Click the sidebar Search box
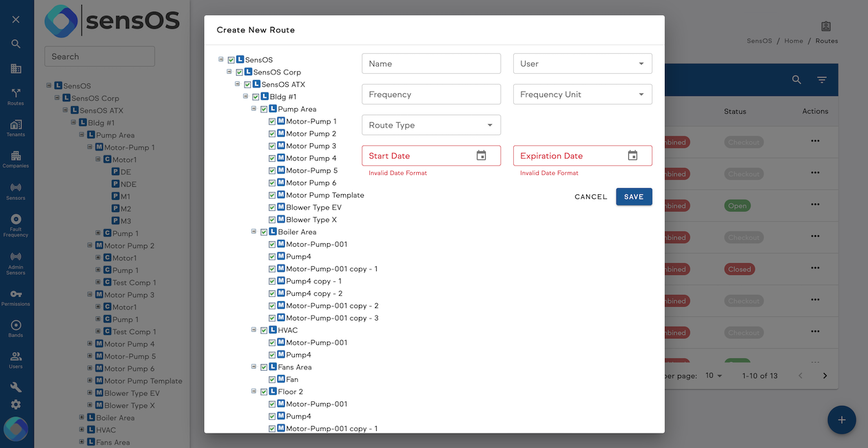 pyautogui.click(x=100, y=57)
